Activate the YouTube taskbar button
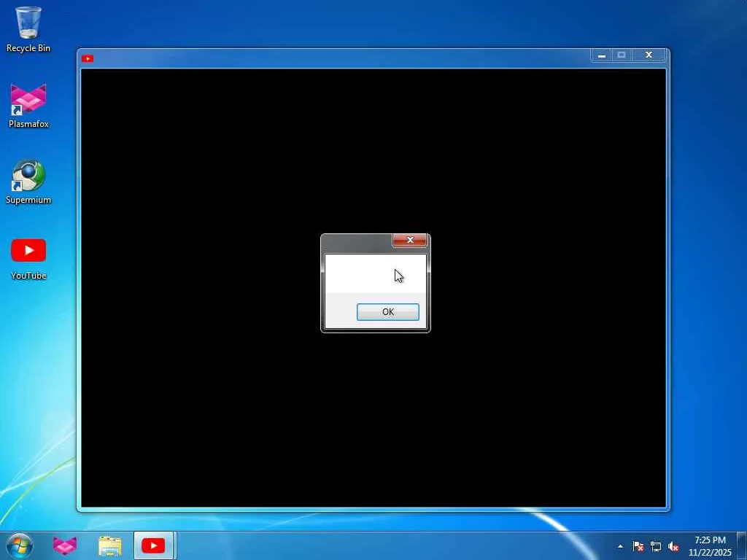This screenshot has width=747, height=560. (x=153, y=545)
